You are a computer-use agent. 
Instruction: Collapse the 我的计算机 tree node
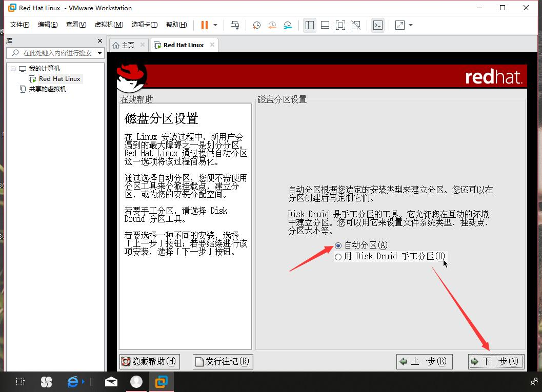point(13,69)
